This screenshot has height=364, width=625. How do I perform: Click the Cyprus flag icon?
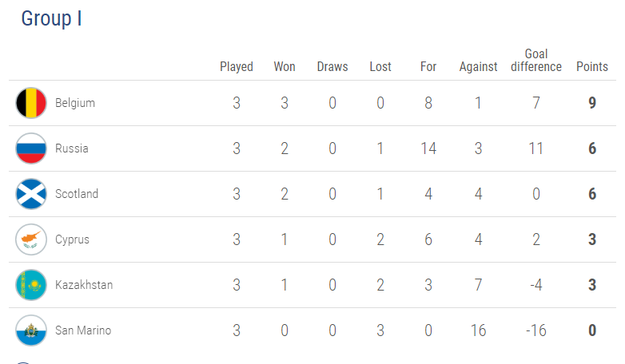31,239
